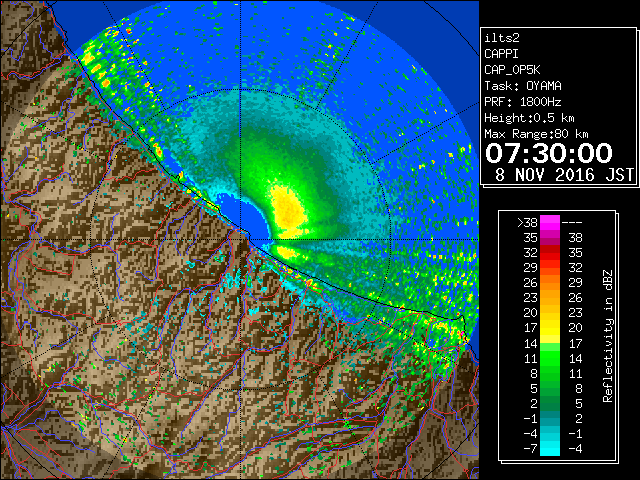Click the 07:30:00 timestamp
Screen dimensions: 640x480
(549, 153)
